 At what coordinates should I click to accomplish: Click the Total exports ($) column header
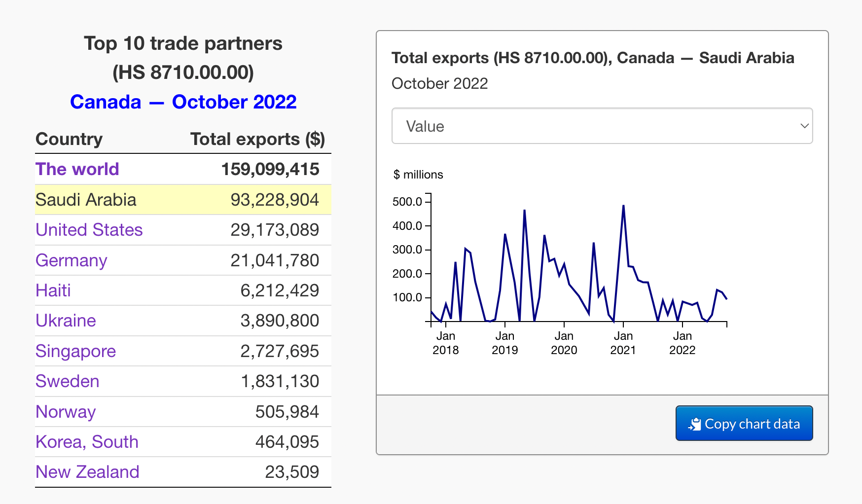[257, 139]
